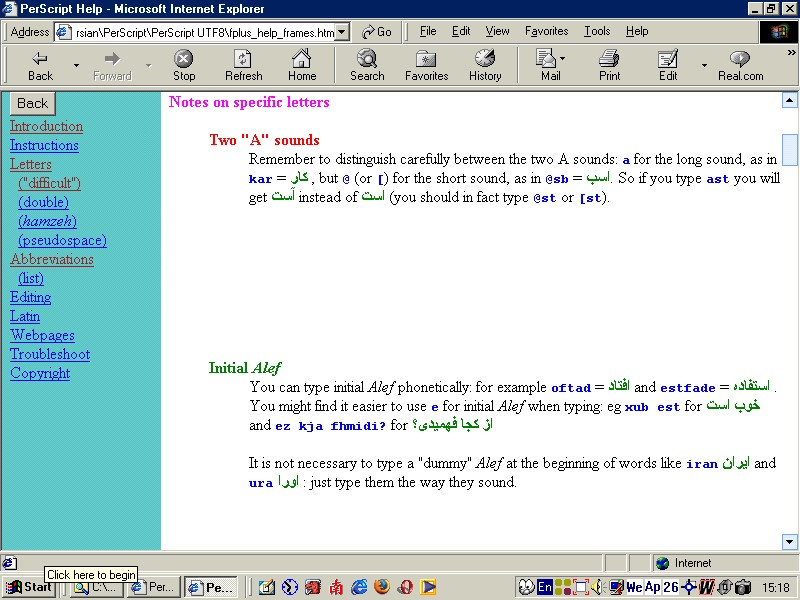This screenshot has width=800, height=600.
Task: Open the Favorites toolbar panel
Action: [427, 62]
